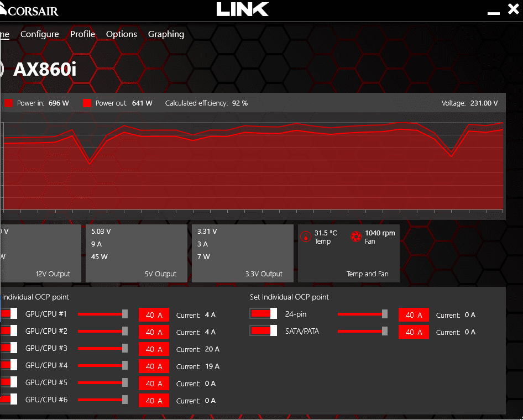
Task: Click the thermometer temperature icon
Action: pyautogui.click(x=306, y=237)
